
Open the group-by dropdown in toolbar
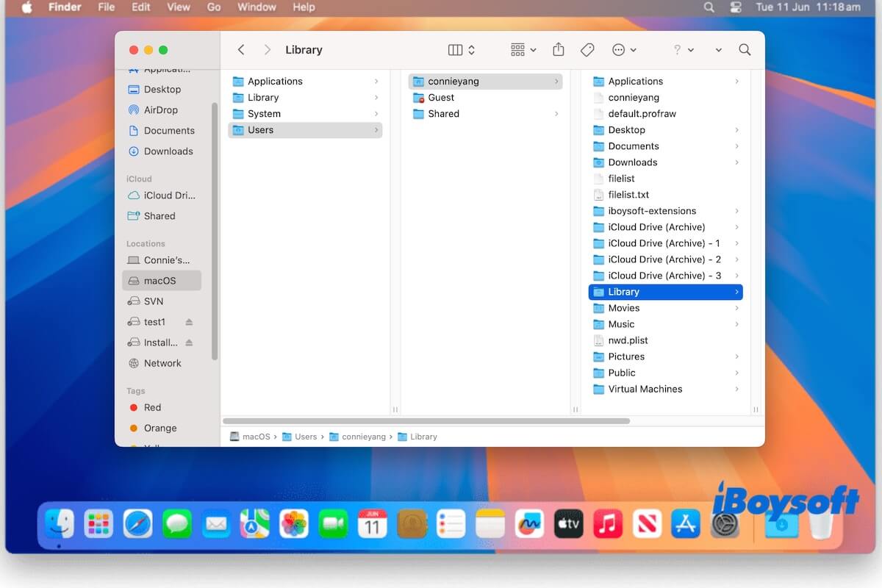tap(523, 50)
